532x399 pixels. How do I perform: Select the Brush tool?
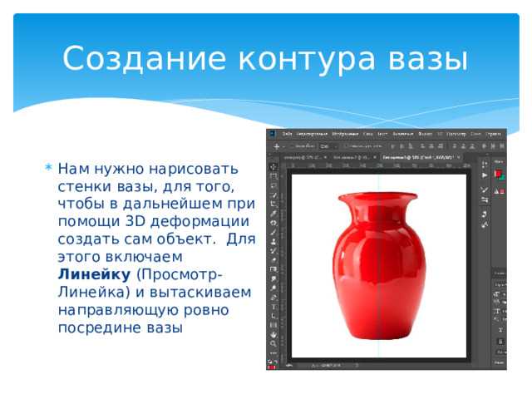273,233
